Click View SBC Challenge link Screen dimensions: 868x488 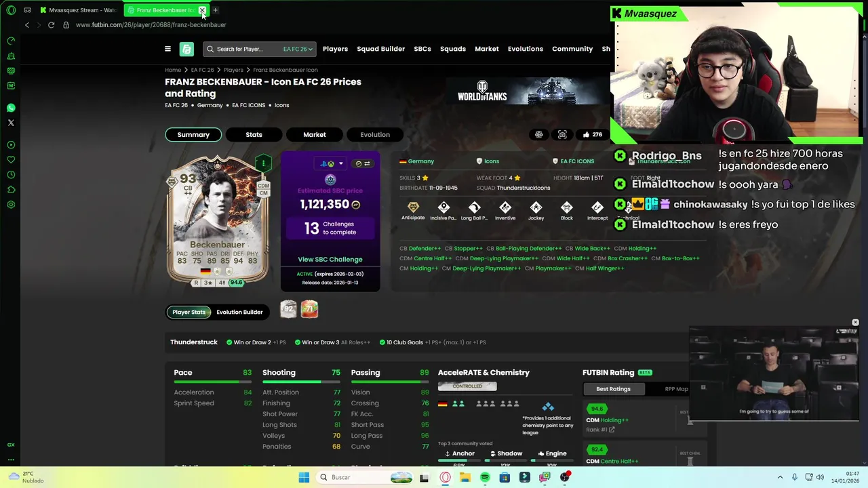pyautogui.click(x=330, y=259)
